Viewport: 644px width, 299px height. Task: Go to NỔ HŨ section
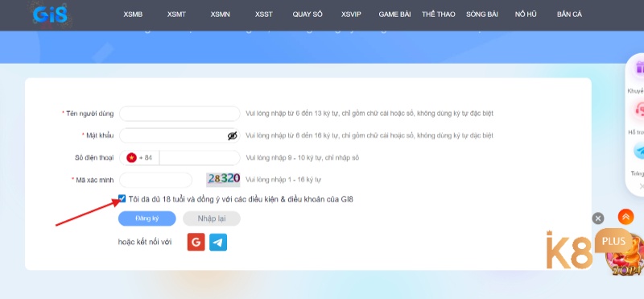click(x=526, y=15)
